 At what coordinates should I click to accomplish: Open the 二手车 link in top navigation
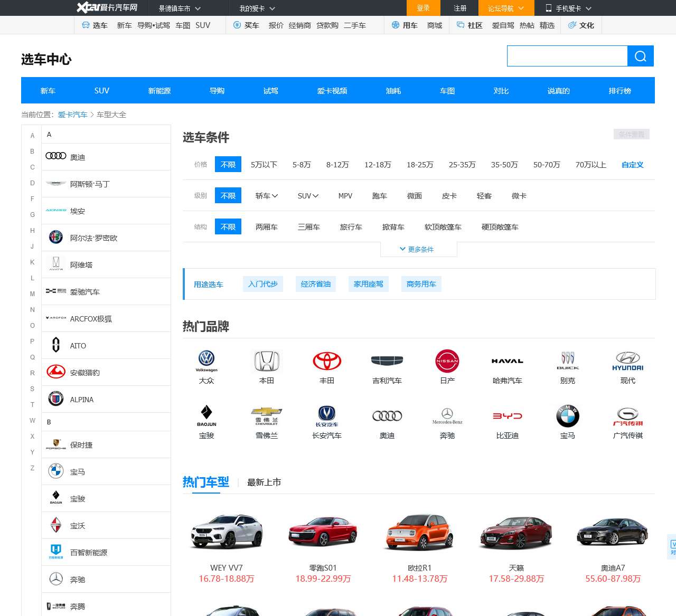pyautogui.click(x=355, y=25)
